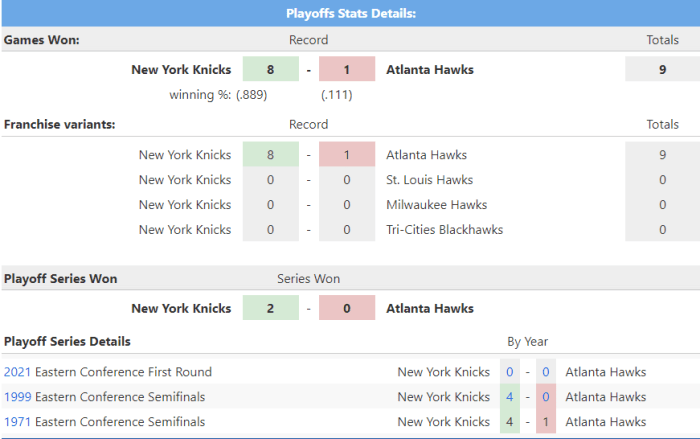Click the By Year column header
The width and height of the screenshot is (700, 439).
[x=527, y=341]
